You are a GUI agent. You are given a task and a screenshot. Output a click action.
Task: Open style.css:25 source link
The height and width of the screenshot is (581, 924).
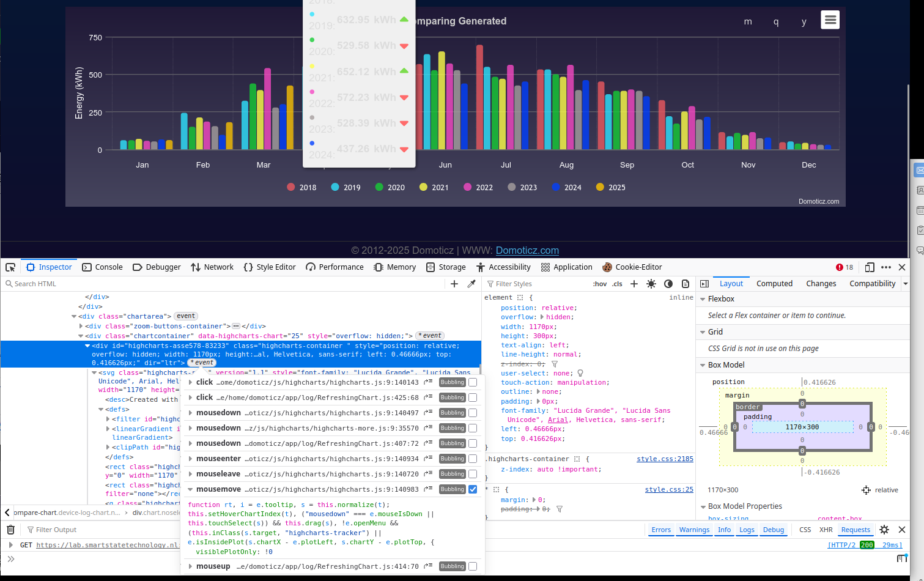(669, 489)
